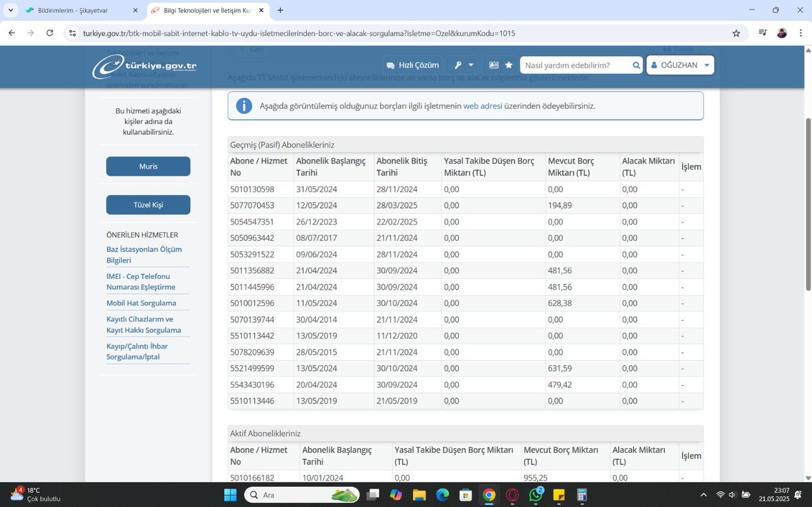Click the end date 11/12/2020
Screen dimensions: 812x507
click(x=397, y=336)
